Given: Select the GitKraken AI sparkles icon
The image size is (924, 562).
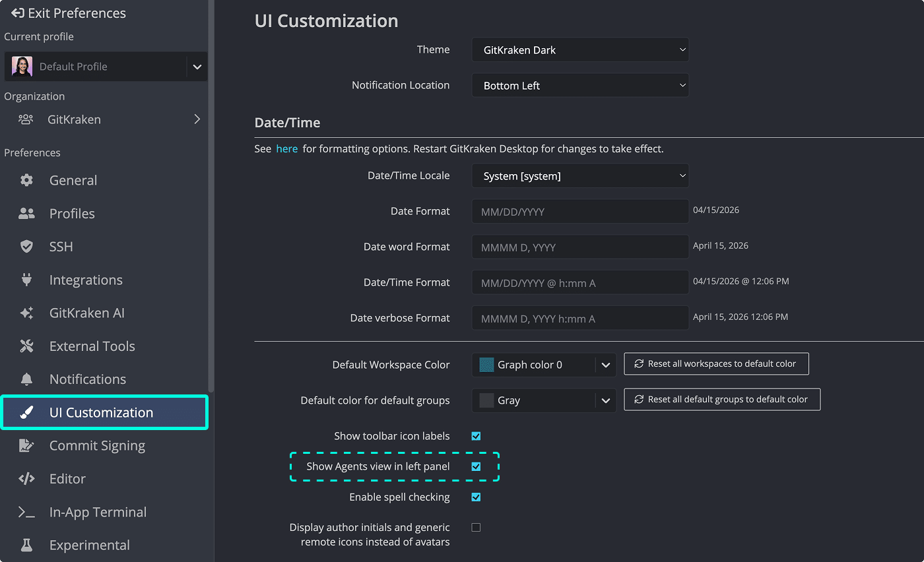Looking at the screenshot, I should (26, 313).
